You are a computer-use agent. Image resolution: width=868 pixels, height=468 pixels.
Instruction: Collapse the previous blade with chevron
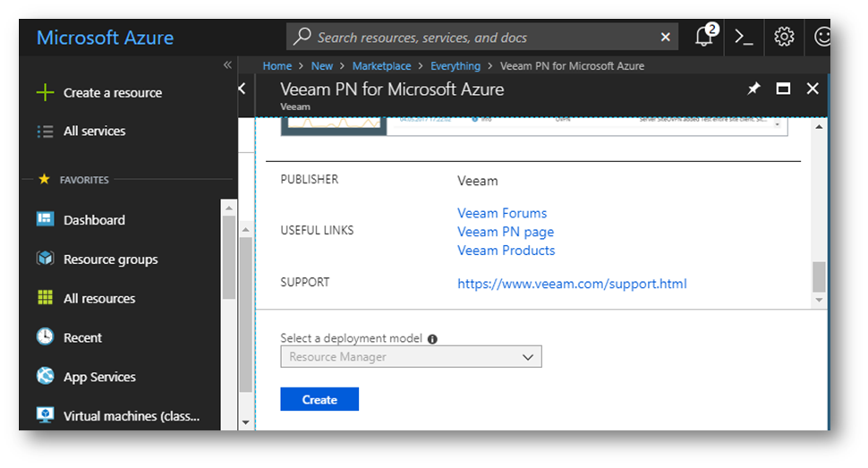pos(242,89)
